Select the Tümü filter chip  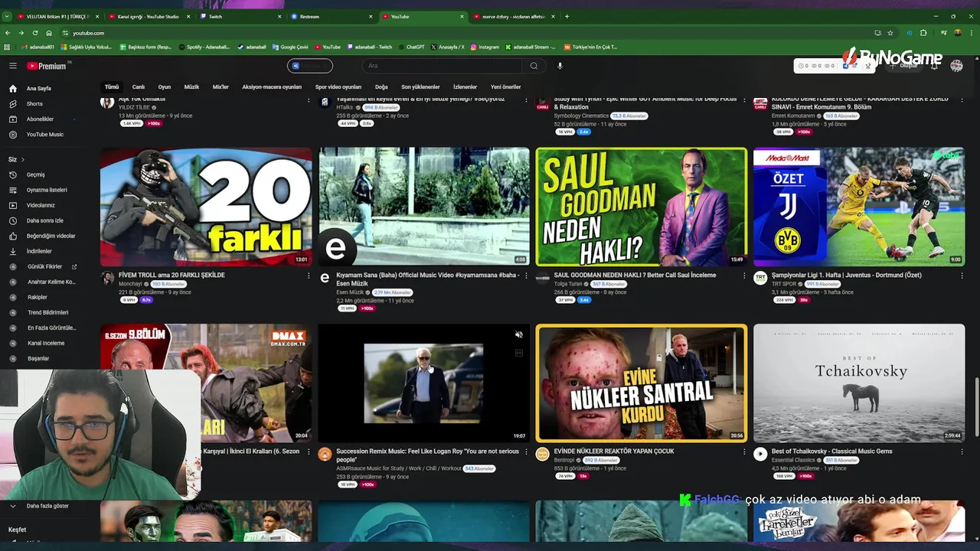112,87
